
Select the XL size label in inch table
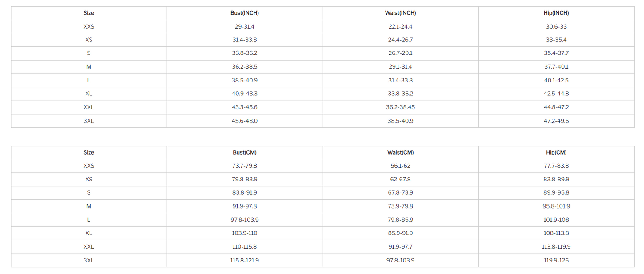pyautogui.click(x=89, y=94)
